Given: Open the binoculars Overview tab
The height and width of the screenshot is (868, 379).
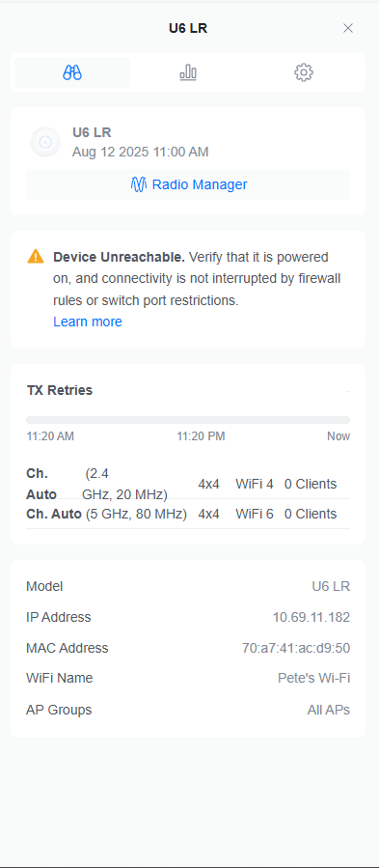Looking at the screenshot, I should pos(72,72).
